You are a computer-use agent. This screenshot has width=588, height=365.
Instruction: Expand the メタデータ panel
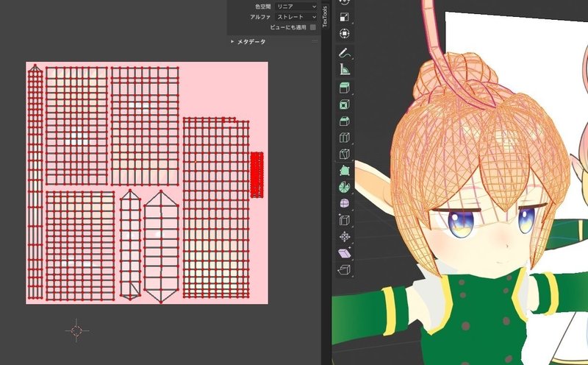[248, 42]
